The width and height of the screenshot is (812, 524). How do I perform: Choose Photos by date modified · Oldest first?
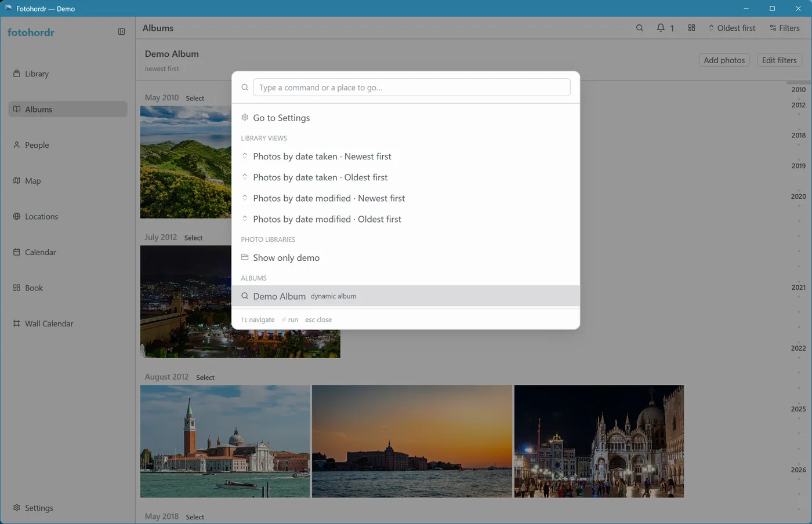[405, 219]
